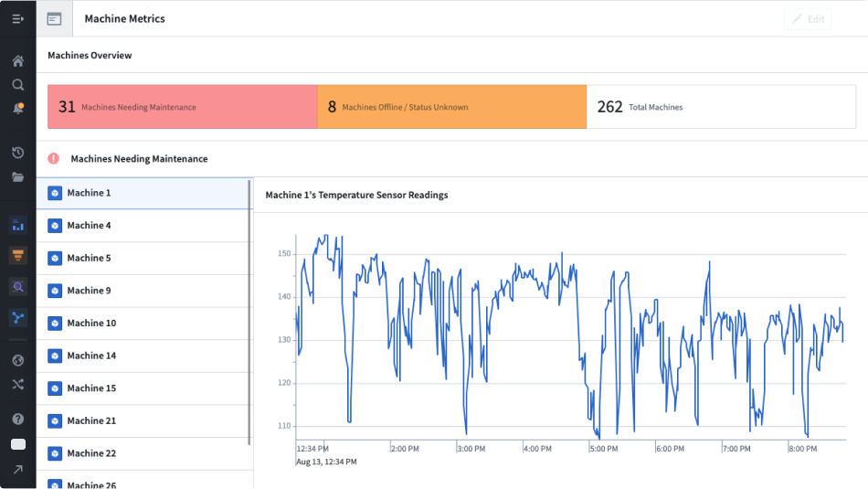The height and width of the screenshot is (489, 868).
Task: Open the files folder icon in sidebar
Action: 17,177
